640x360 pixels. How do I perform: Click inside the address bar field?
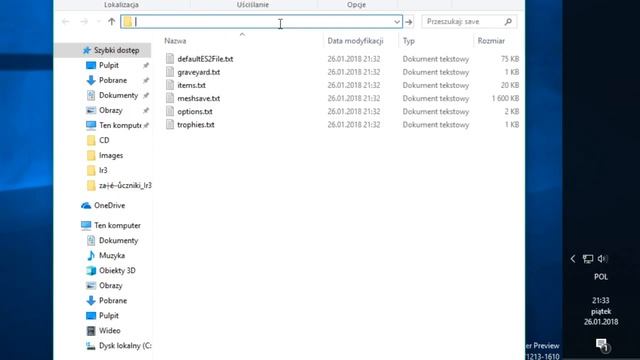click(261, 22)
